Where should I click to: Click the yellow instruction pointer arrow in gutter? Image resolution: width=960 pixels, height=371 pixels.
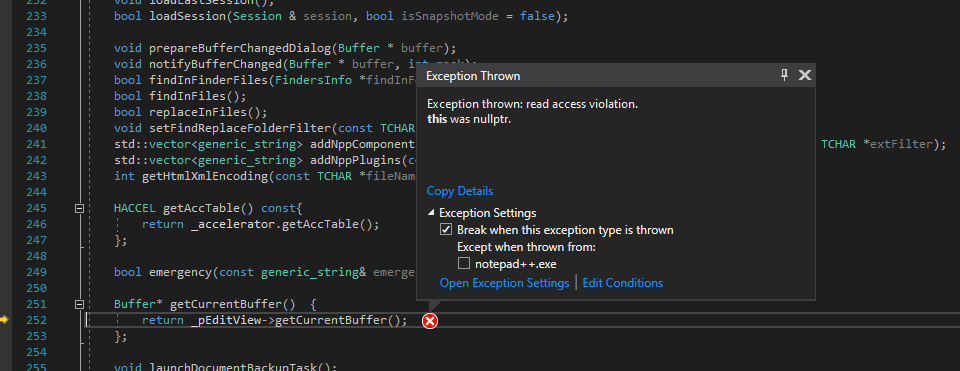click(x=4, y=320)
